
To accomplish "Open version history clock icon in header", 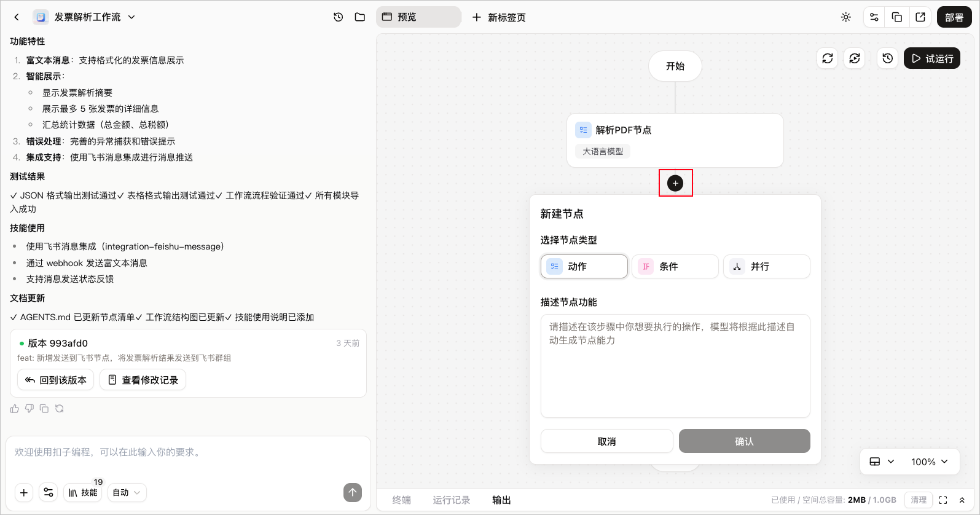I will point(338,17).
